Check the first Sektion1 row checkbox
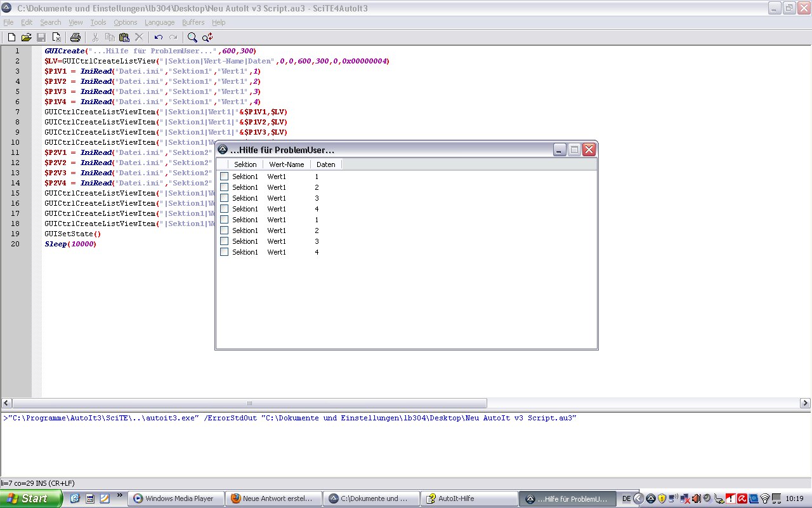 (x=224, y=177)
